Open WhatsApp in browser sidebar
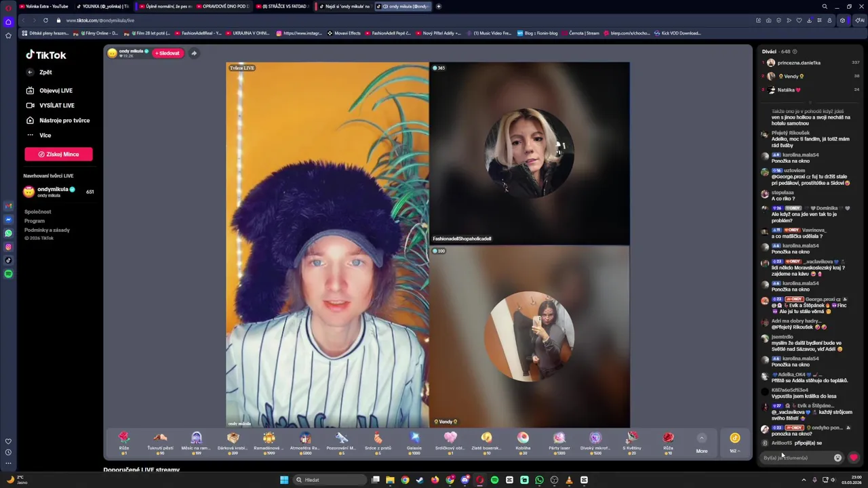Screen dimensions: 868x488 (x=8, y=233)
